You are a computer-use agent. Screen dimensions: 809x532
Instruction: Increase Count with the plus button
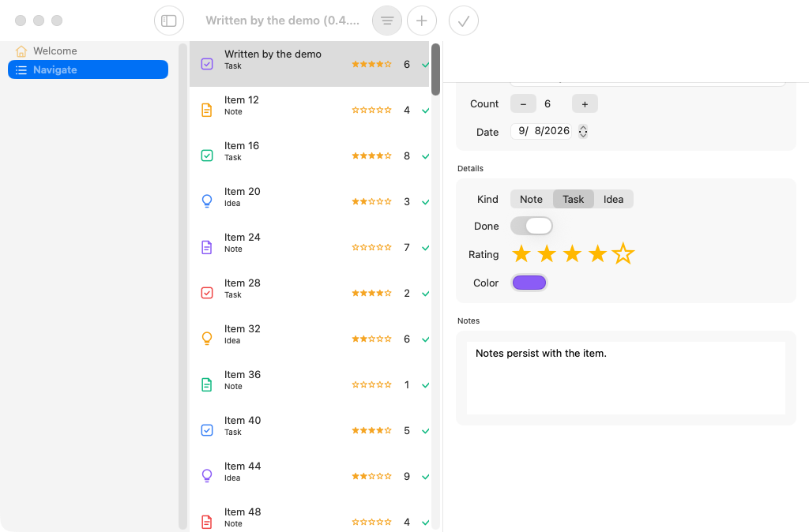[585, 103]
